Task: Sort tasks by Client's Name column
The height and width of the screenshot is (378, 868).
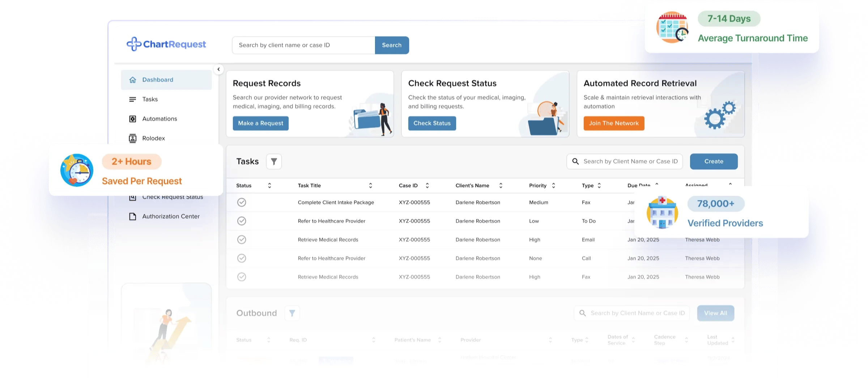Action: point(501,186)
